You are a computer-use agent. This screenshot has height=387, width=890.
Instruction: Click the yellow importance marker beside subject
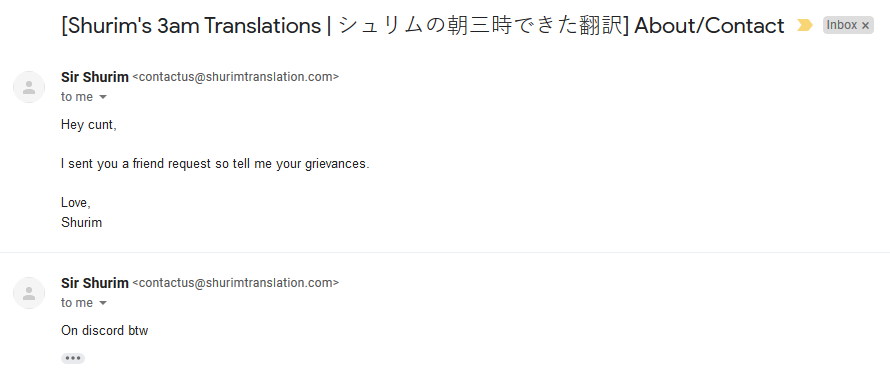(804, 25)
